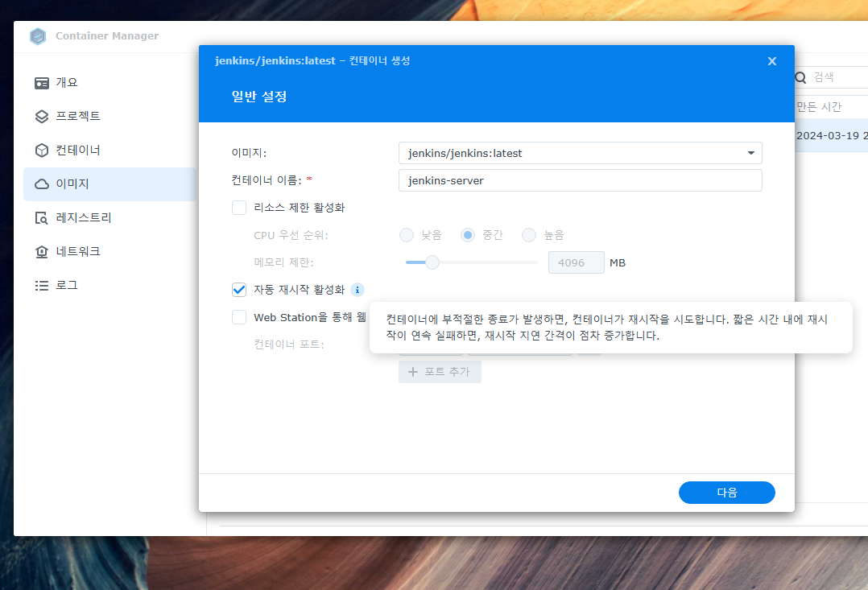
Task: Open the 프로젝트 menu item
Action: pyautogui.click(x=110, y=116)
